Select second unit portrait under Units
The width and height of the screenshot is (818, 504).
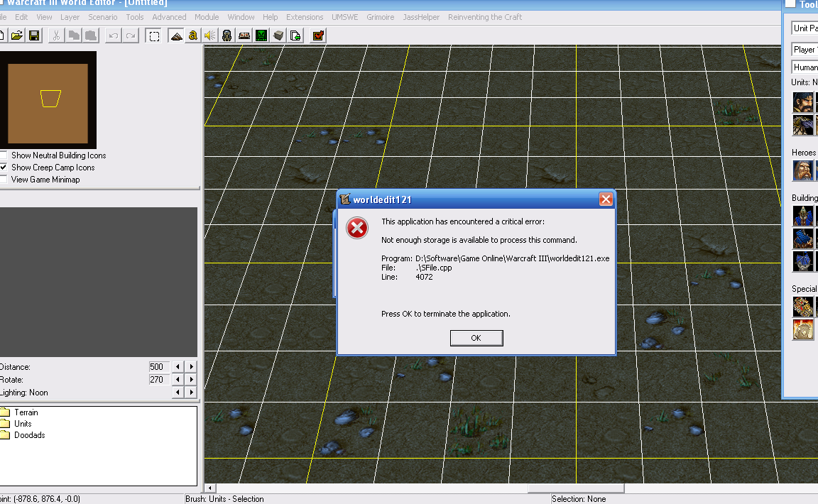pos(803,125)
